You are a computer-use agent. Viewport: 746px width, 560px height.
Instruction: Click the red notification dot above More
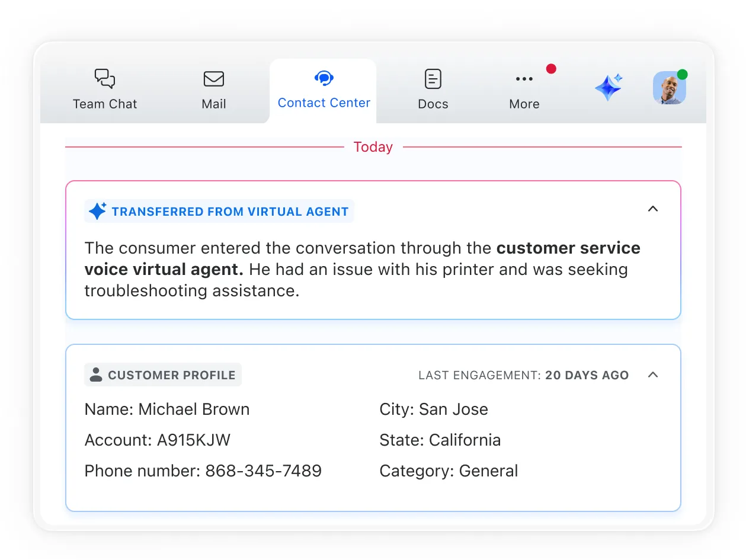point(551,68)
